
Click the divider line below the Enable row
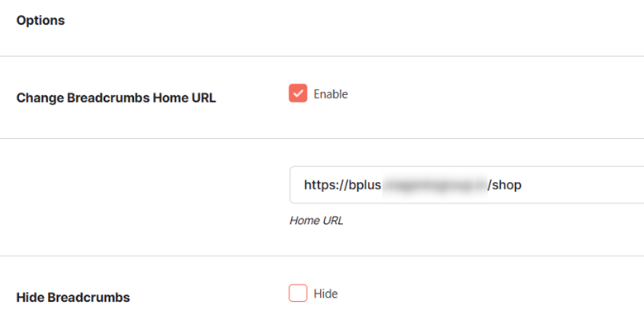pyautogui.click(x=322, y=138)
